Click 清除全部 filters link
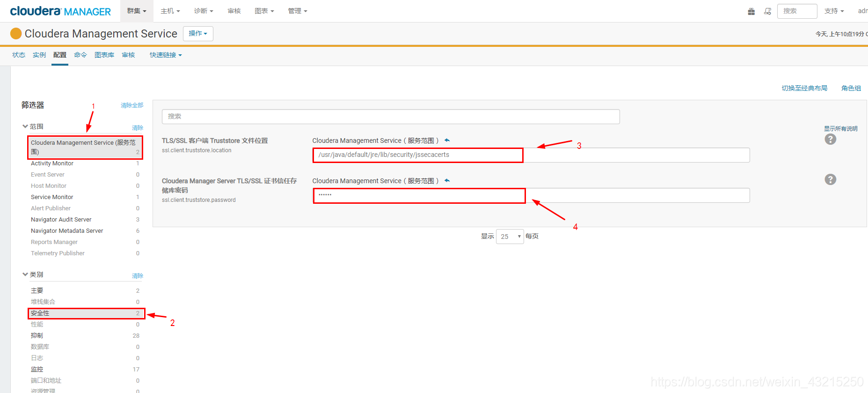The image size is (868, 393). tap(132, 105)
